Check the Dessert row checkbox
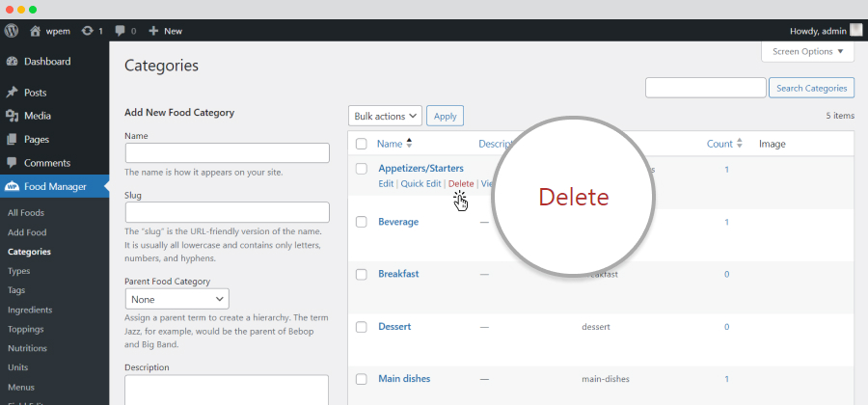Screen dimensions: 868x405 (362, 327)
